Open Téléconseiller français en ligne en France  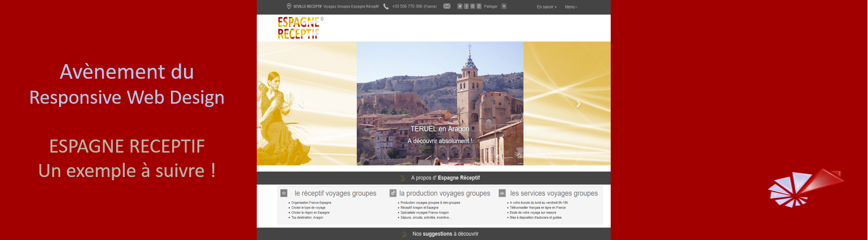537,207
